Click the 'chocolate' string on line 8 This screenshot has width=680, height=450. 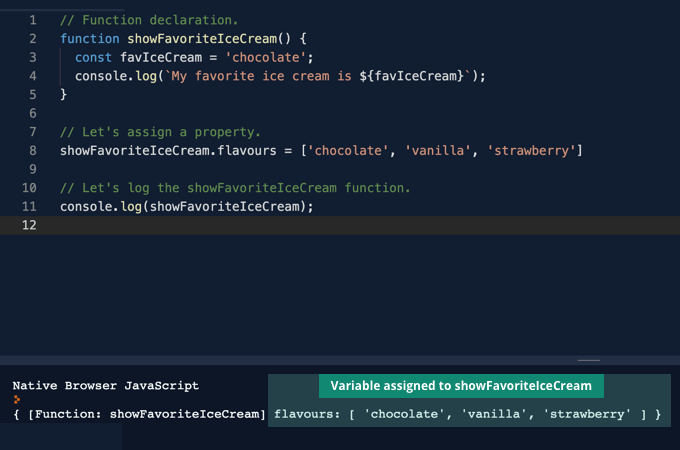click(348, 151)
